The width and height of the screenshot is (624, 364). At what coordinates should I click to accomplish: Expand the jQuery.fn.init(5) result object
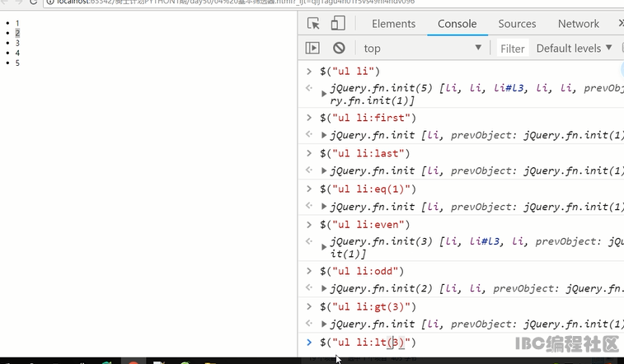click(324, 94)
